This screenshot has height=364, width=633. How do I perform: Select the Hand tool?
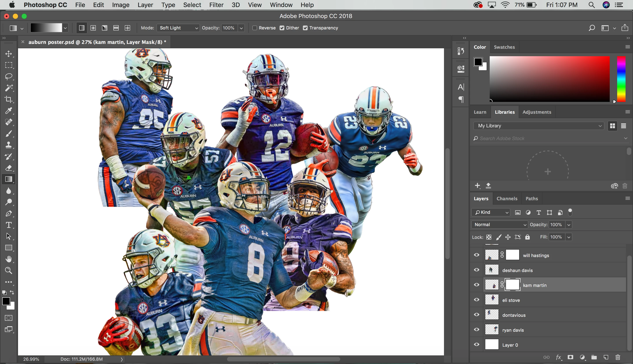pos(9,259)
